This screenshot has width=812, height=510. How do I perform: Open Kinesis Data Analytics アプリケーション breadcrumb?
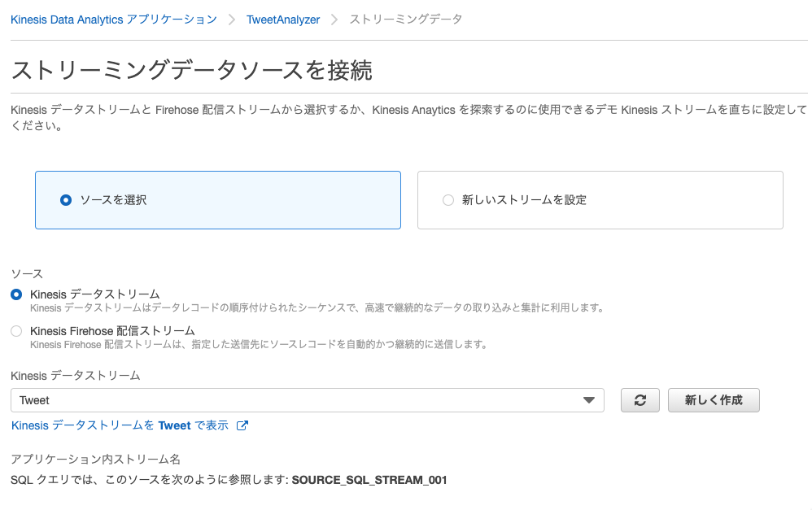point(114,20)
